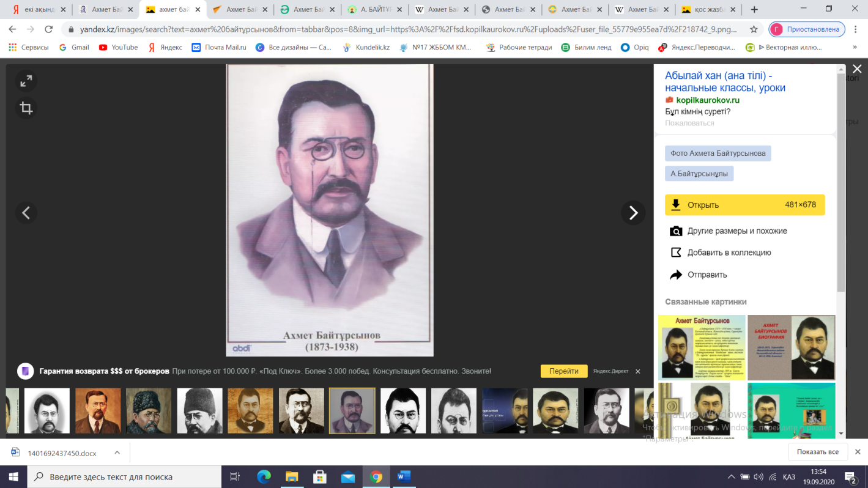
Task: Switch to the 'қос жазба' tab
Action: (x=708, y=10)
